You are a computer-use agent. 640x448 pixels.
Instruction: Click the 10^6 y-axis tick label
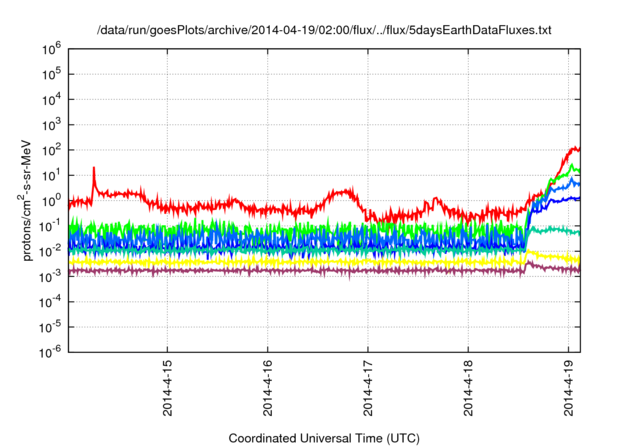[x=51, y=50]
